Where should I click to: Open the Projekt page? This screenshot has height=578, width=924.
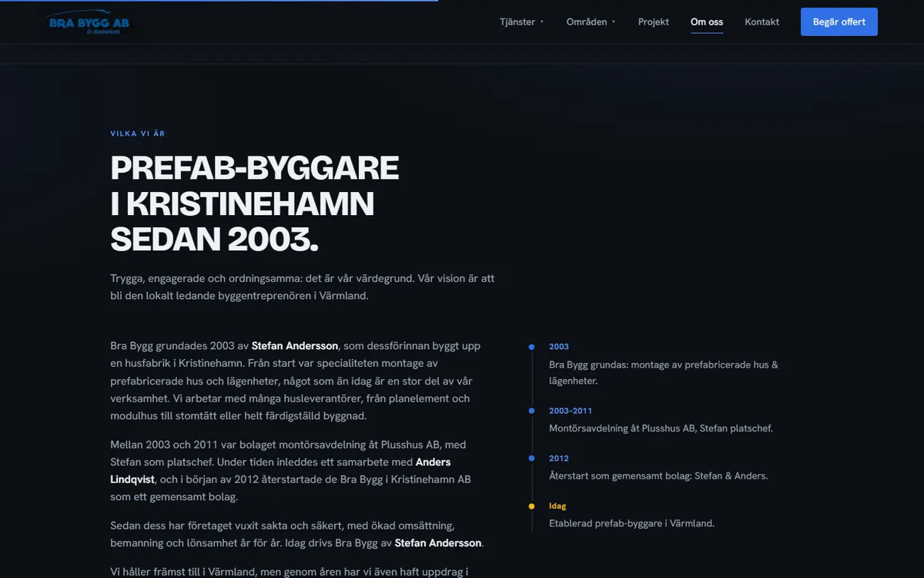tap(653, 22)
